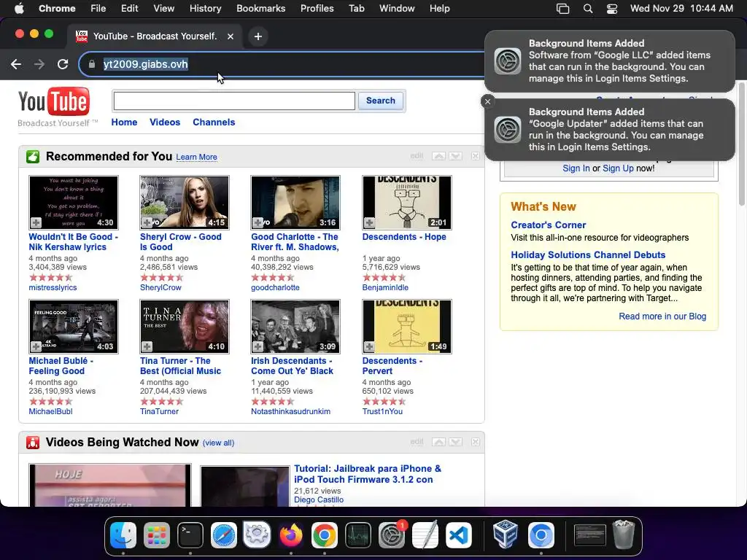Close the Videos Being Watched Now module

[x=476, y=442]
